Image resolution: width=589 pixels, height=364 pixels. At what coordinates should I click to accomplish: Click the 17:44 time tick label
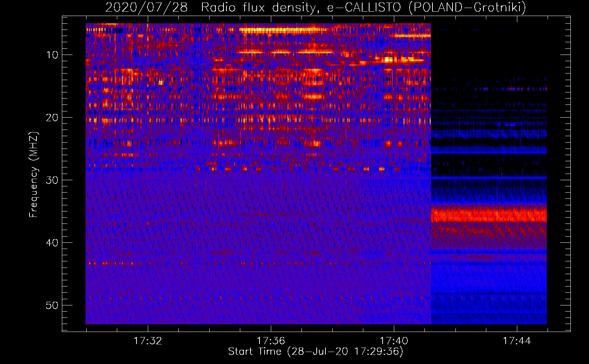tap(517, 341)
